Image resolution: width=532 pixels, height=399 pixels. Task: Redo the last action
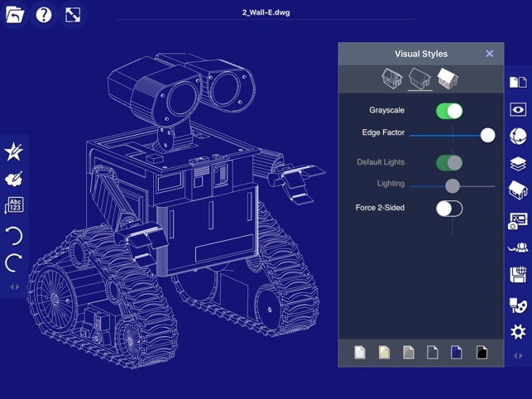click(x=14, y=262)
